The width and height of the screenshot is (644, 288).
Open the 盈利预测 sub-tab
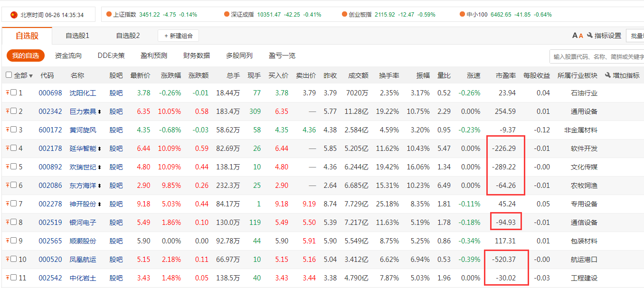point(154,56)
